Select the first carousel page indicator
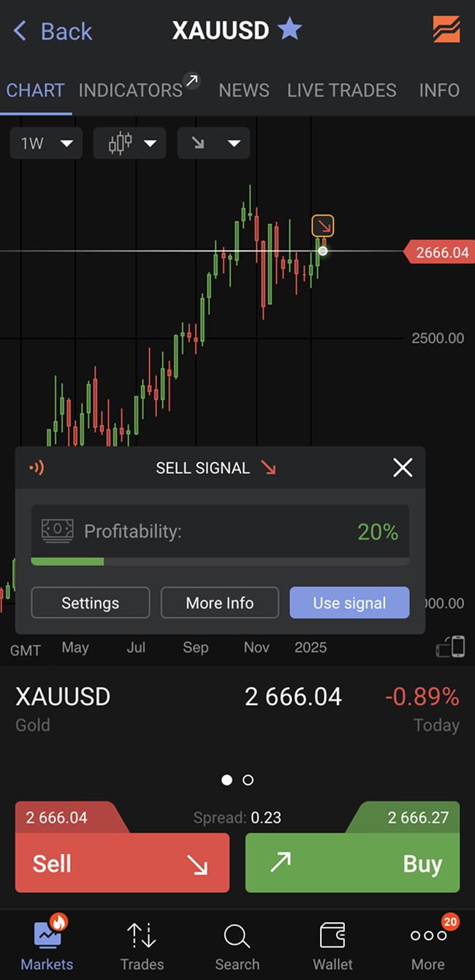Viewport: 475px width, 980px height. pyautogui.click(x=227, y=780)
